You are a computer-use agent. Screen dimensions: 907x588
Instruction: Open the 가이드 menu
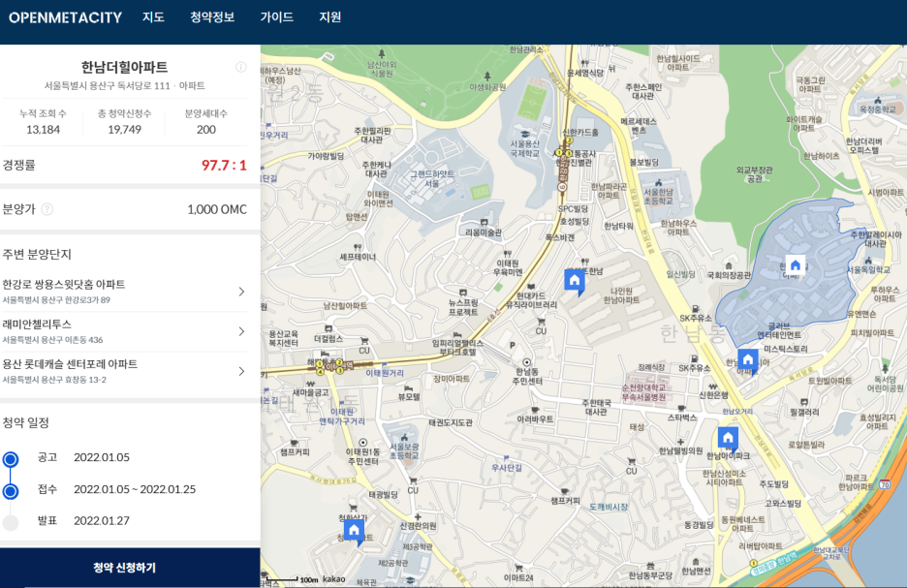[276, 17]
